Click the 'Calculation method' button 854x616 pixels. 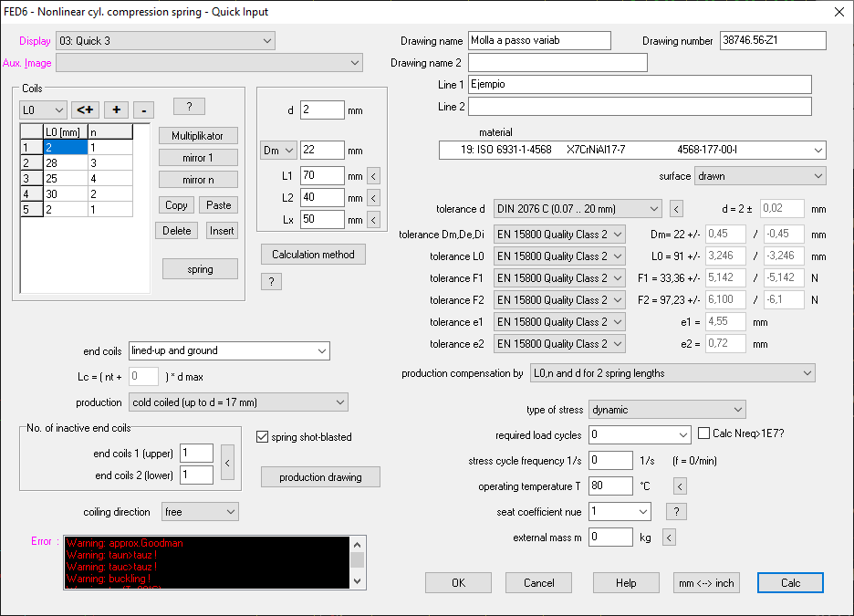click(x=313, y=254)
